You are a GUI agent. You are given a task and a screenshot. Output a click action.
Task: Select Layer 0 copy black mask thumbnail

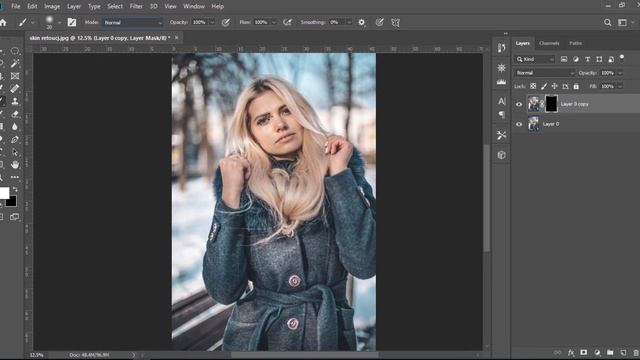(x=551, y=104)
